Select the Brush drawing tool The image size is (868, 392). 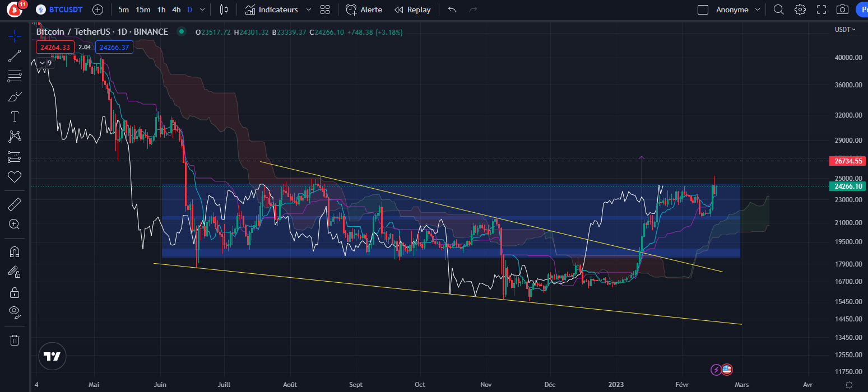tap(15, 96)
